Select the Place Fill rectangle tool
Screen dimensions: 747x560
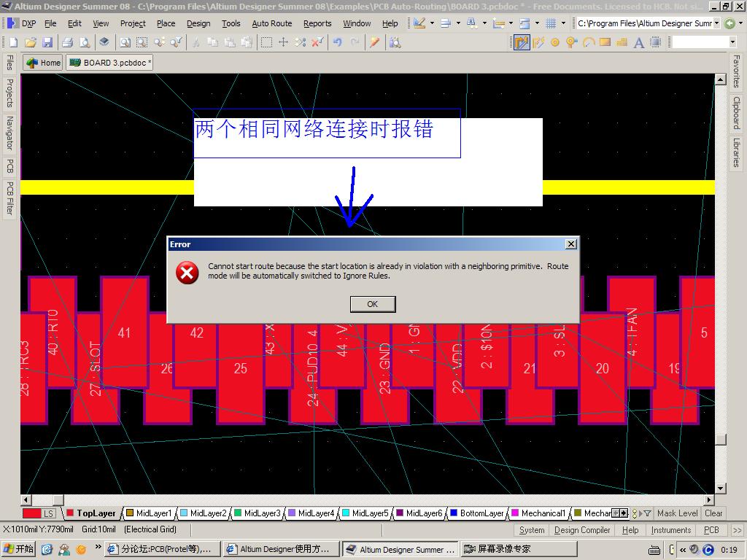(x=605, y=42)
